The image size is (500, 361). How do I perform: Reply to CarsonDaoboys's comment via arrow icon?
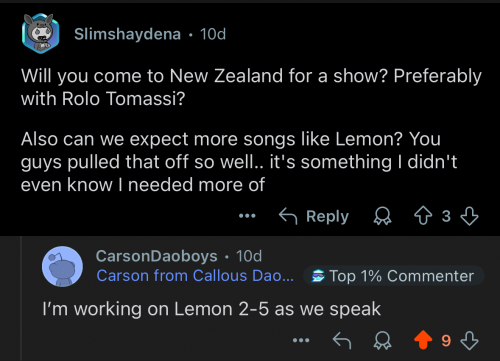point(342,340)
